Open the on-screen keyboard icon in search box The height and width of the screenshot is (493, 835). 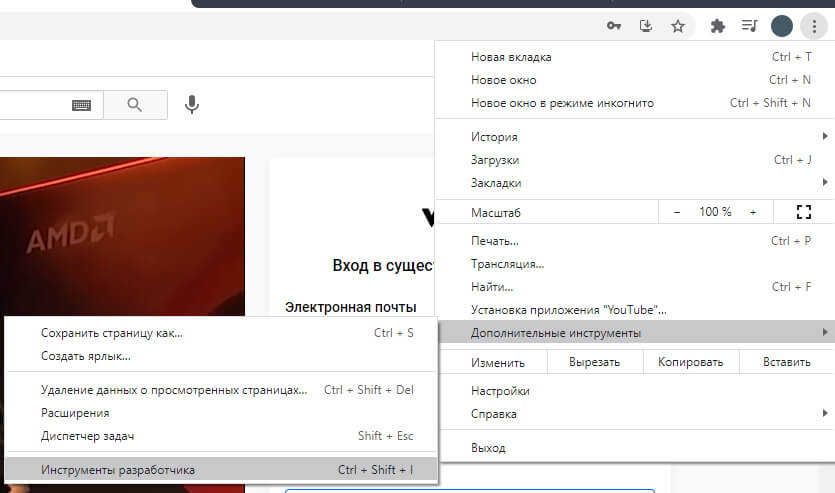click(x=81, y=105)
